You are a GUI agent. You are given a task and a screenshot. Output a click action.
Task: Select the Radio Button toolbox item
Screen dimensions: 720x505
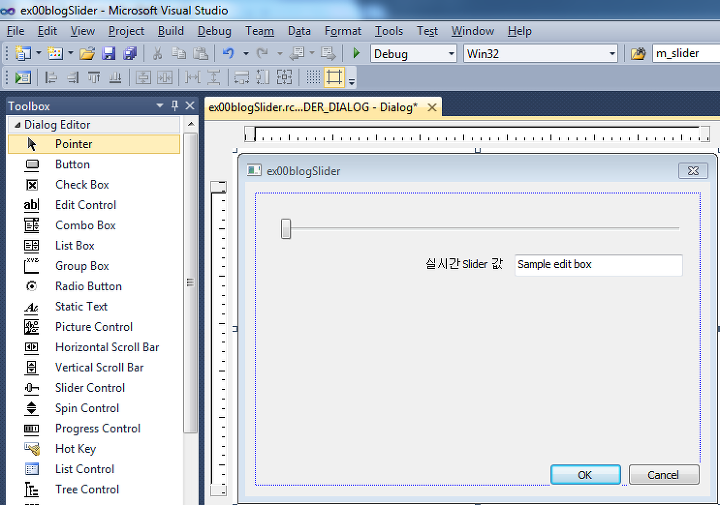point(94,286)
